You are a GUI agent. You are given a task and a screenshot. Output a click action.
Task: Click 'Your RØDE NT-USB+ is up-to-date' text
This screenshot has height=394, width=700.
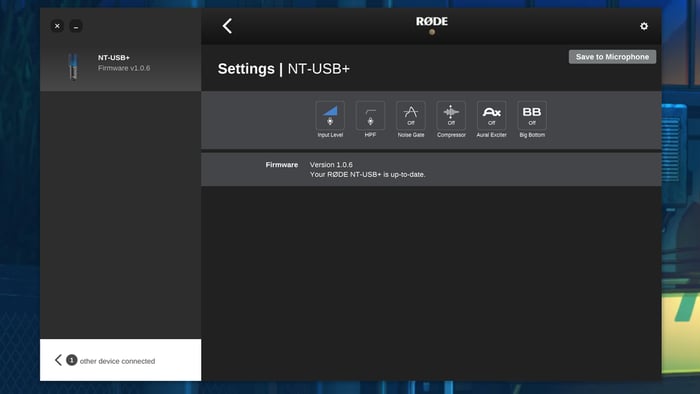[367, 174]
